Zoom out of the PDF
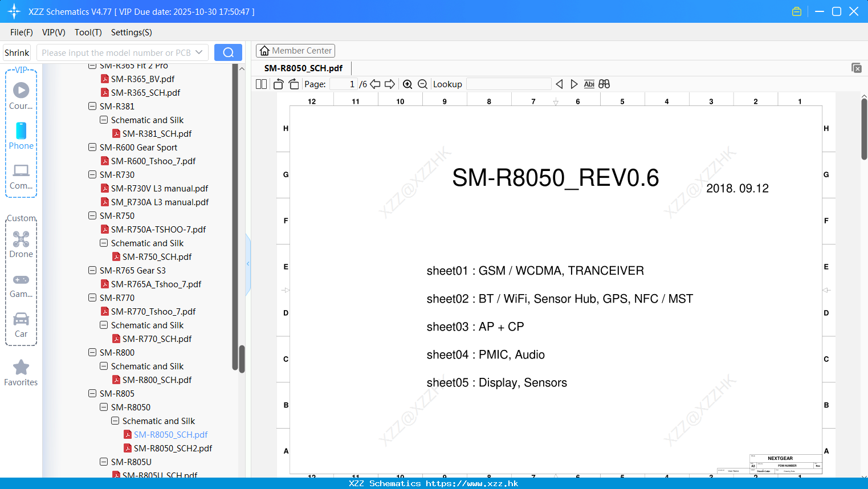The height and width of the screenshot is (489, 868). pyautogui.click(x=423, y=84)
